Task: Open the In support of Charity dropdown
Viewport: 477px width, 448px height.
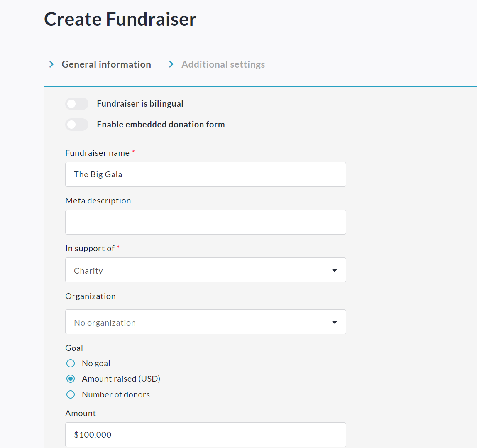Action: point(205,270)
